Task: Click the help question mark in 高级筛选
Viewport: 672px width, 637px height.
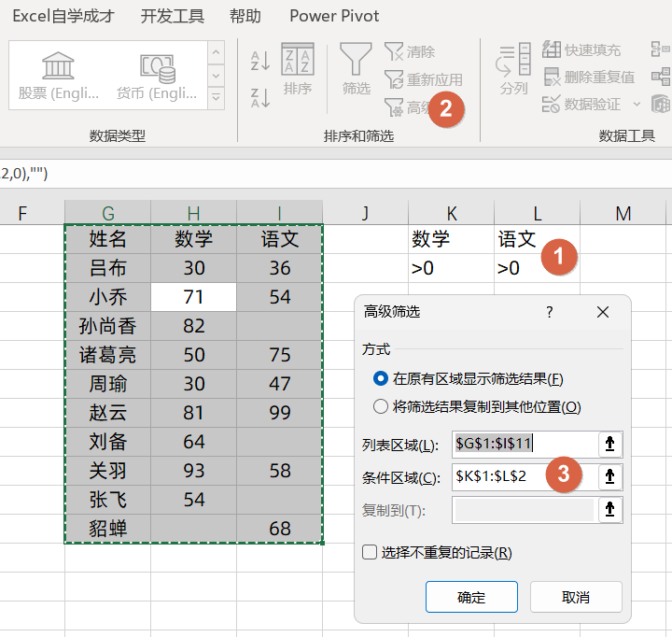Action: pos(550,312)
